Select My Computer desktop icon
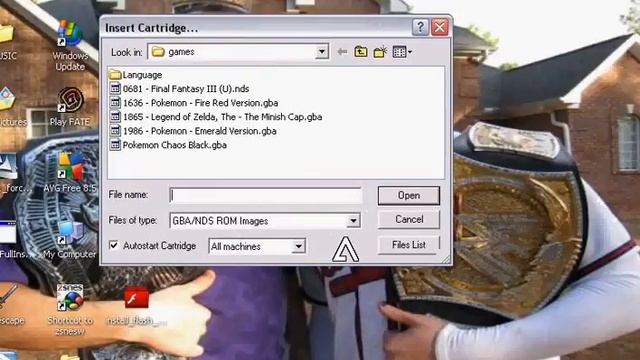Screen dimensions: 640x360 coord(70,240)
